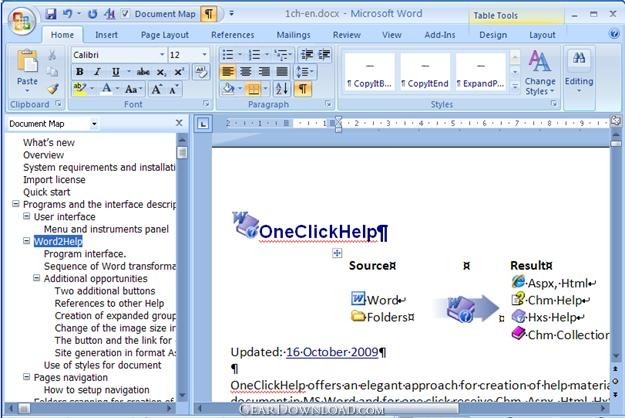Switch to the Review tab
625x418 pixels.
[347, 35]
